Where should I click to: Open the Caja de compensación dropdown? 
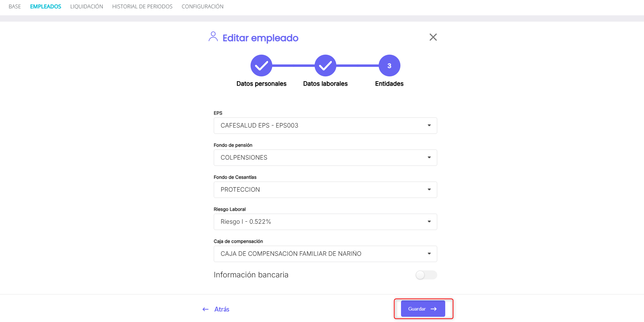(x=325, y=254)
